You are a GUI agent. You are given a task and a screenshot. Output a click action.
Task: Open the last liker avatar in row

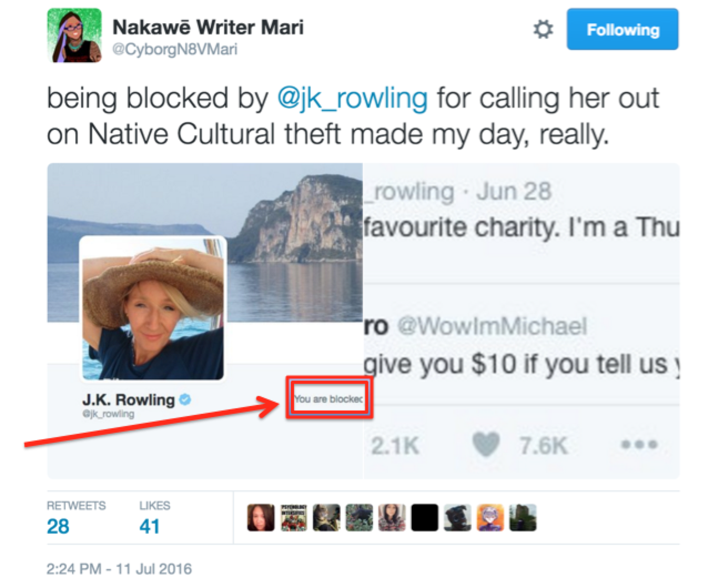[x=523, y=518]
